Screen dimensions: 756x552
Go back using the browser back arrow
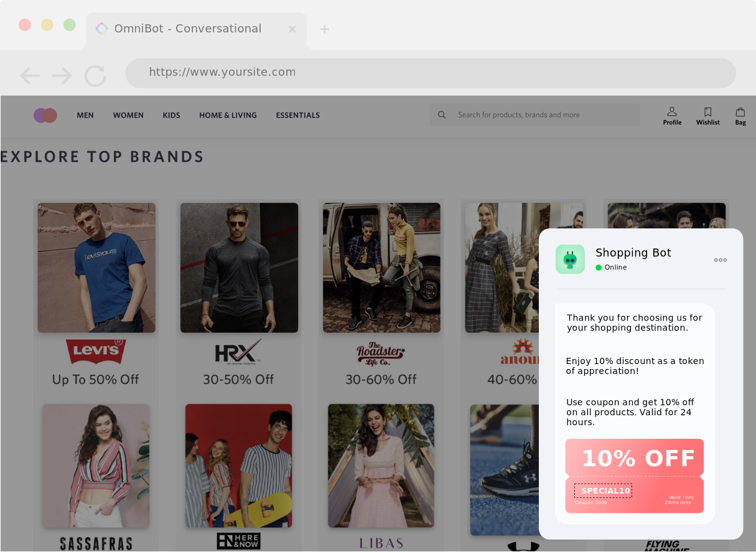click(x=29, y=76)
